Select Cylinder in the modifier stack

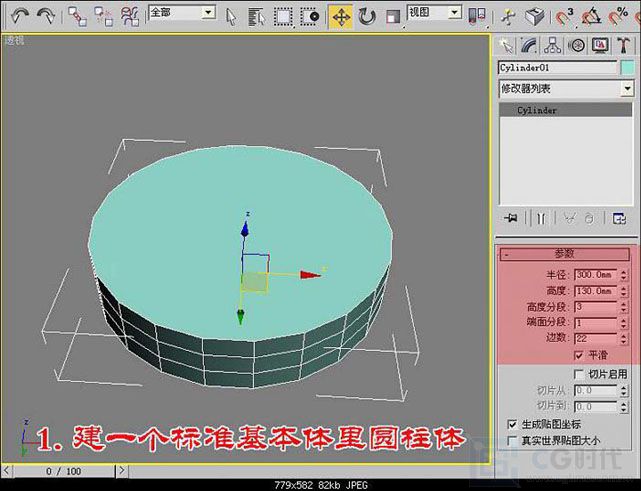[x=537, y=110]
